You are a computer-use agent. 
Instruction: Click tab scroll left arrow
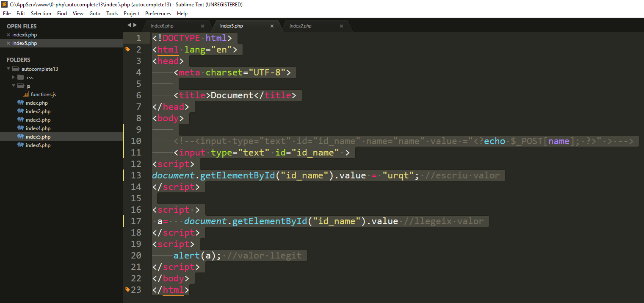[x=129, y=25]
